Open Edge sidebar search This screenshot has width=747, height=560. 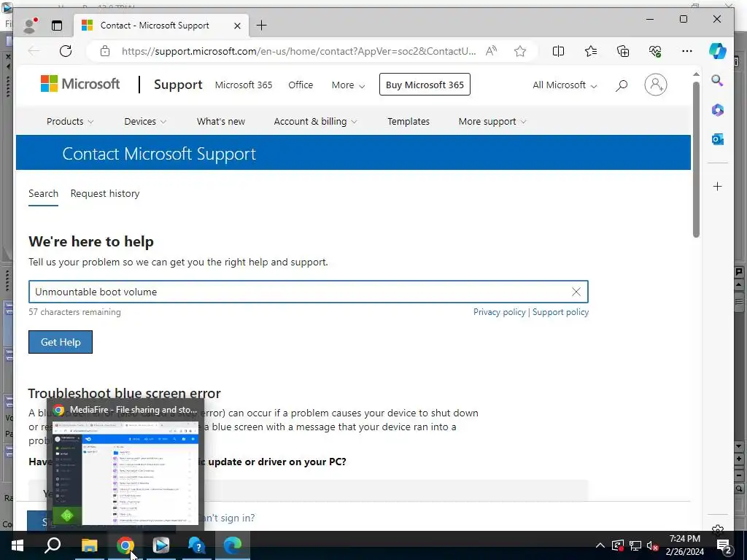click(x=718, y=80)
